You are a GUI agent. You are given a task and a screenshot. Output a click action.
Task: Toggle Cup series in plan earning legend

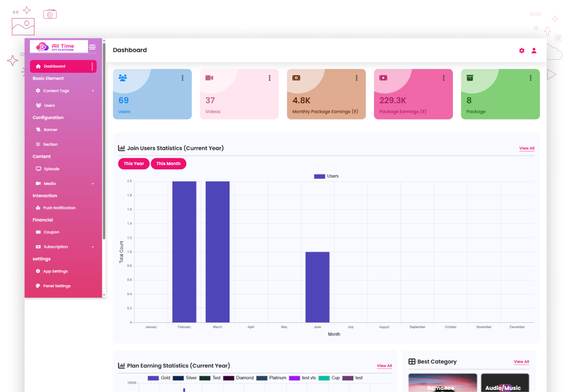[x=329, y=378]
